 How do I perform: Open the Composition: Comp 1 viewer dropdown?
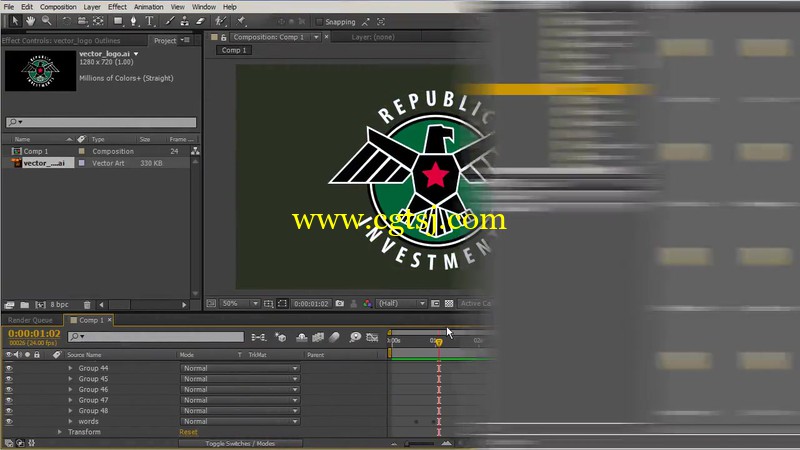(x=316, y=37)
